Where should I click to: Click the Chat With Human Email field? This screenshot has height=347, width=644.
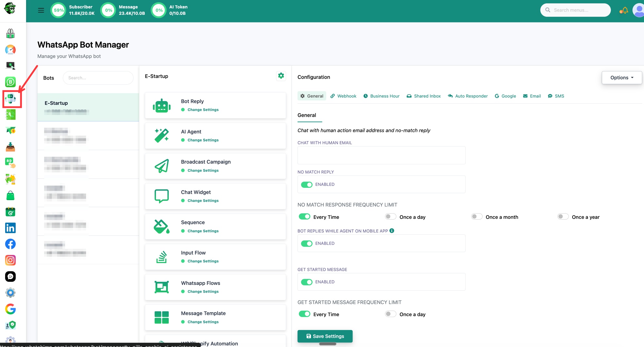[x=381, y=155]
